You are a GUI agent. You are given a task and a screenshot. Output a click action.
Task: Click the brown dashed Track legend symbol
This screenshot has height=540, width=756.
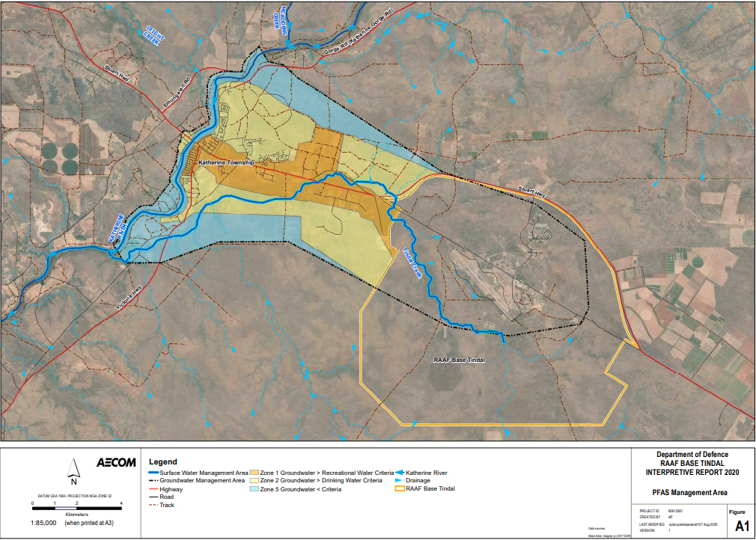153,505
